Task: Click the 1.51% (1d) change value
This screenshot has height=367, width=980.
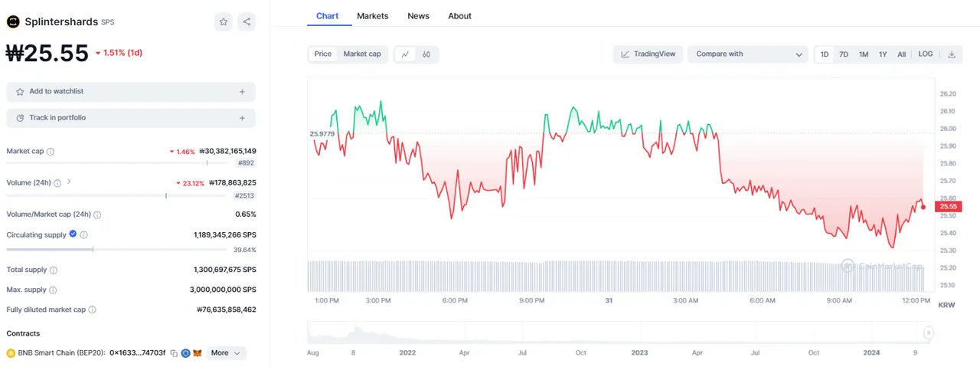Action: [122, 53]
